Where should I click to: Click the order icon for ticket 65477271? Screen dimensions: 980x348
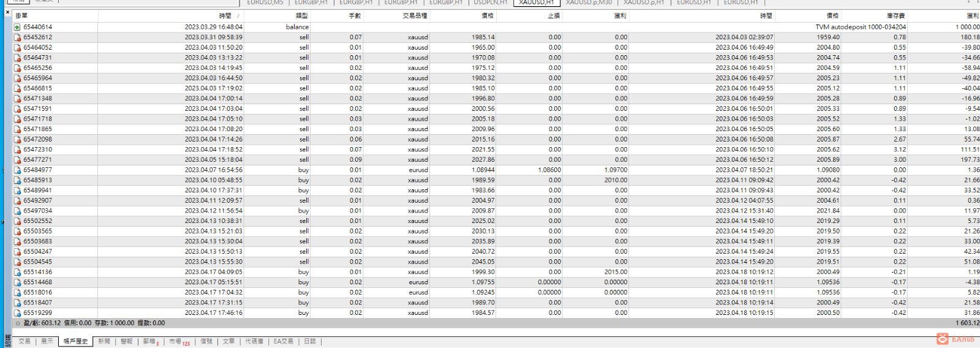click(x=18, y=160)
